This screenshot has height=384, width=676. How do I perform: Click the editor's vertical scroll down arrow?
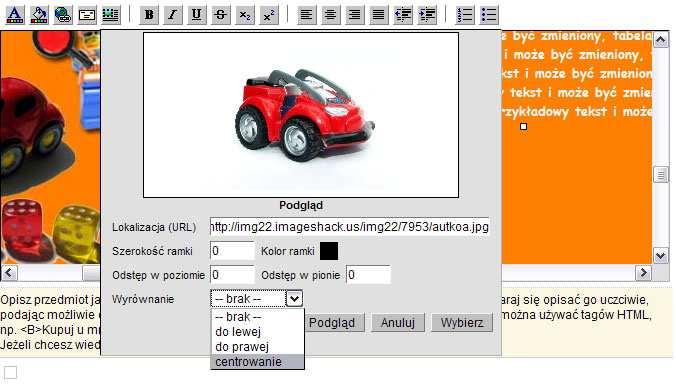click(x=661, y=256)
